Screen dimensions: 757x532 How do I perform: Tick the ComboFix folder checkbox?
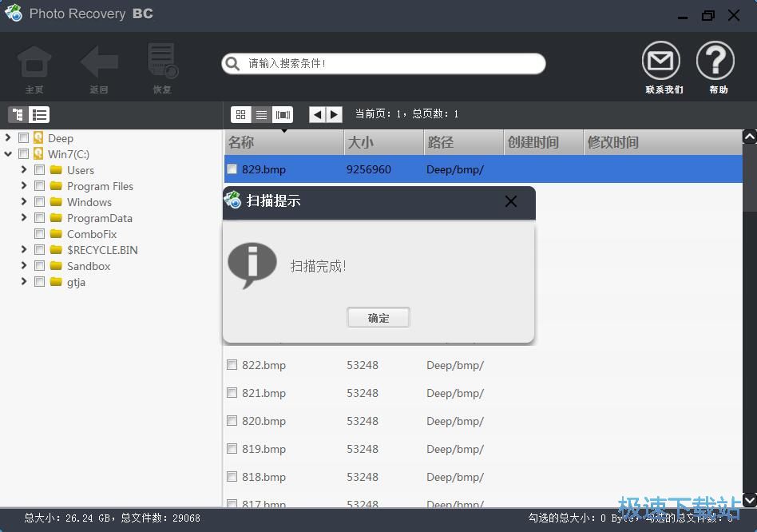coord(40,234)
